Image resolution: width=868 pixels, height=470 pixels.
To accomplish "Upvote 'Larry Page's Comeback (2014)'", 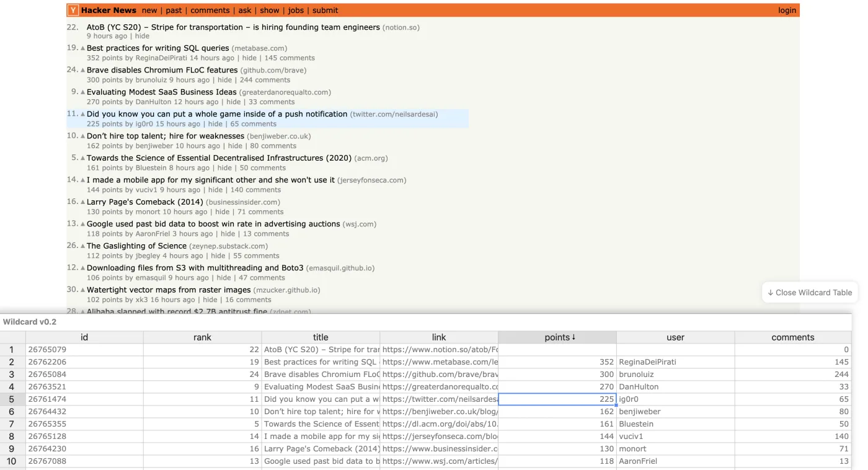I will (83, 202).
